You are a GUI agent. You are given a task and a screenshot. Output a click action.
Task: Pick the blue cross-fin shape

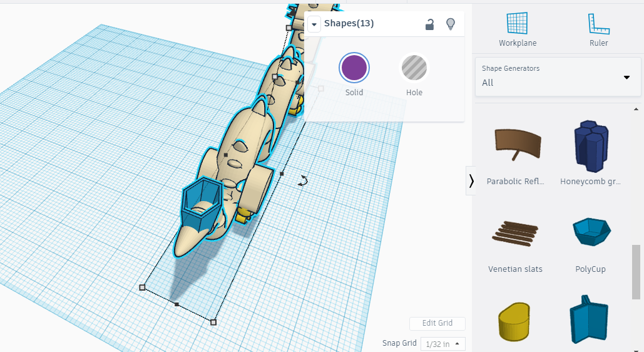tap(588, 319)
